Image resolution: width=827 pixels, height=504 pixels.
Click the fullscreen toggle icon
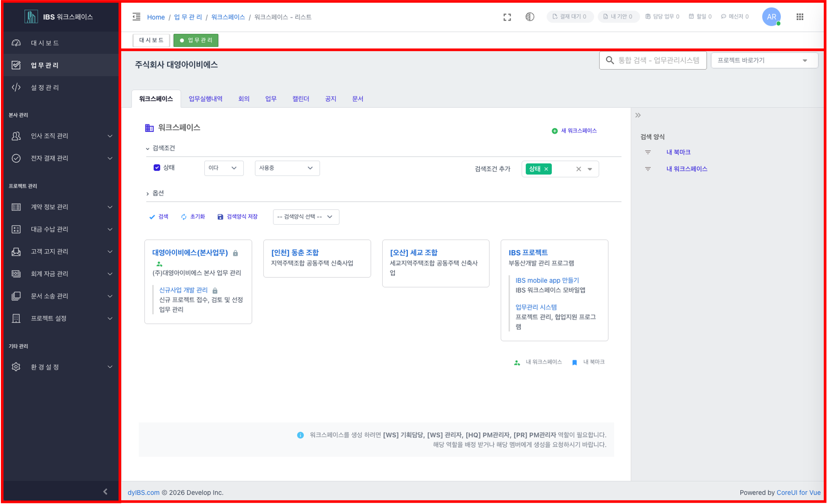point(507,17)
